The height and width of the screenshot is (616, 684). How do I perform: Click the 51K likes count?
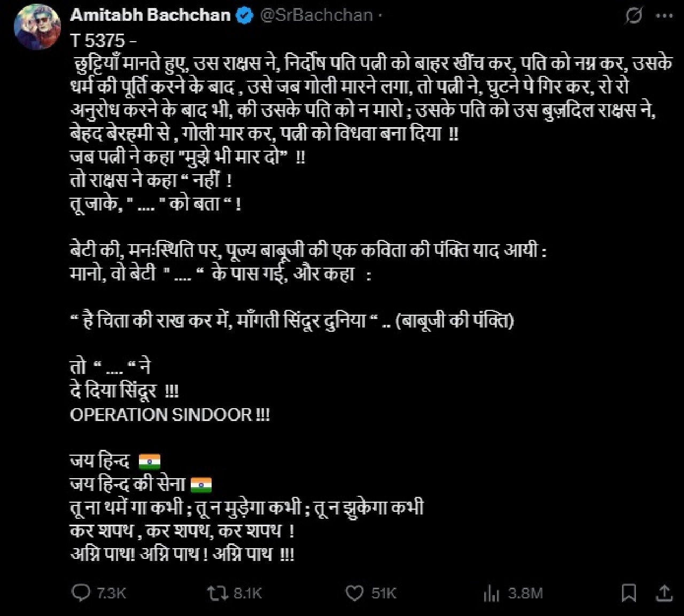pyautogui.click(x=384, y=593)
